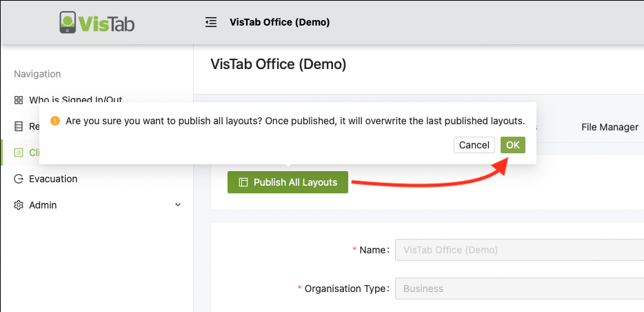644x312 pixels.
Task: Click the orange warning icon in popup
Action: (x=55, y=121)
